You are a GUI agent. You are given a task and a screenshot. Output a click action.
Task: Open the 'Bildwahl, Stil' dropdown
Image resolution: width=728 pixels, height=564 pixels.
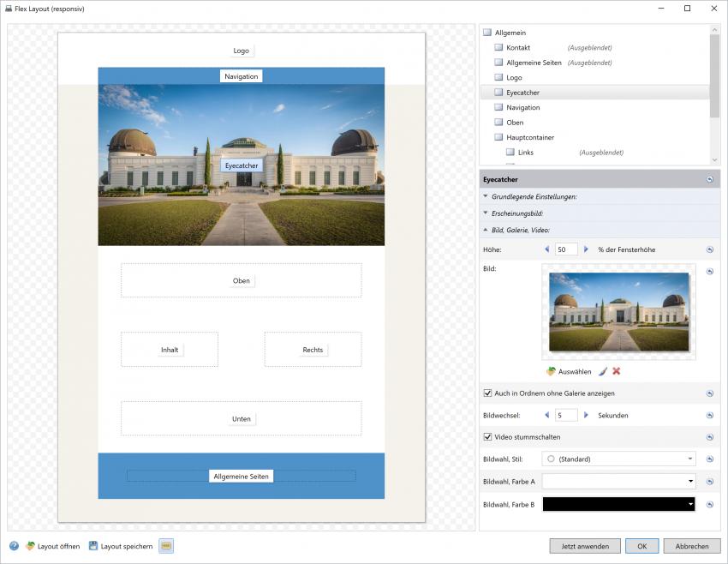618,459
